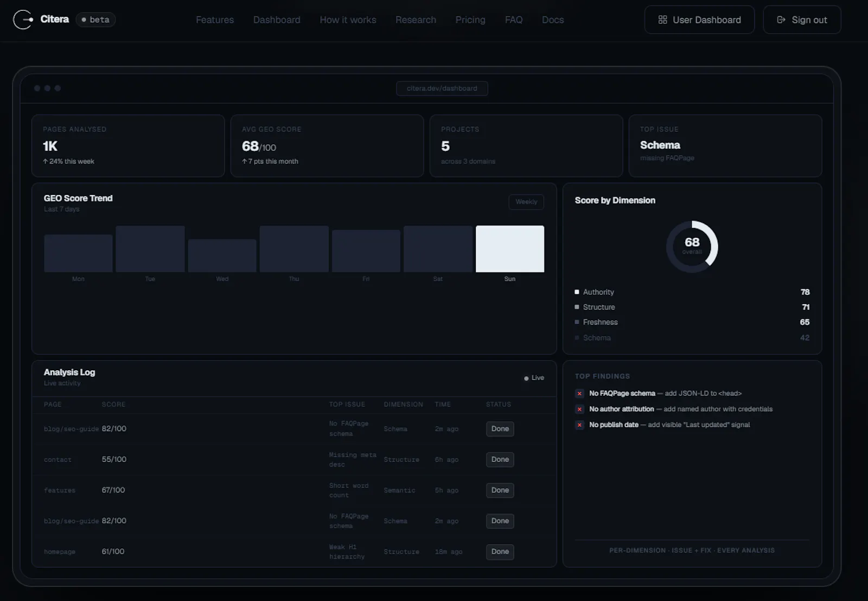Click the PAGE column header
The width and height of the screenshot is (868, 601).
pyautogui.click(x=53, y=404)
